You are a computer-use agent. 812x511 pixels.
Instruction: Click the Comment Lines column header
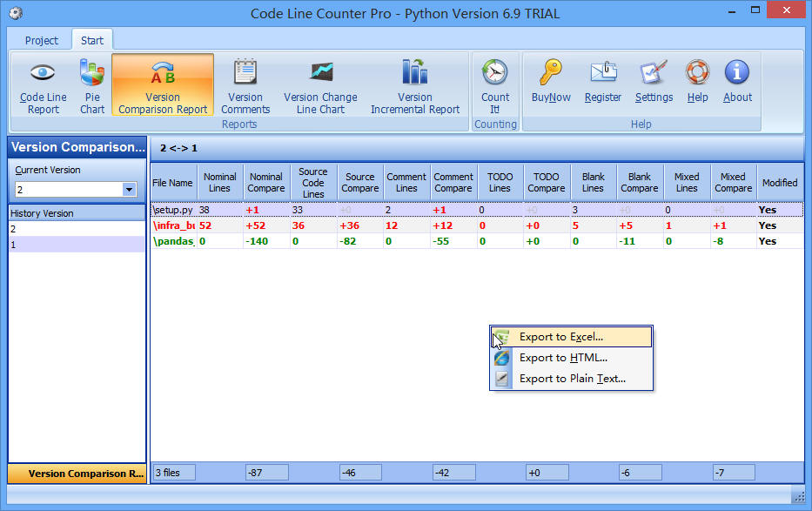[x=406, y=183]
